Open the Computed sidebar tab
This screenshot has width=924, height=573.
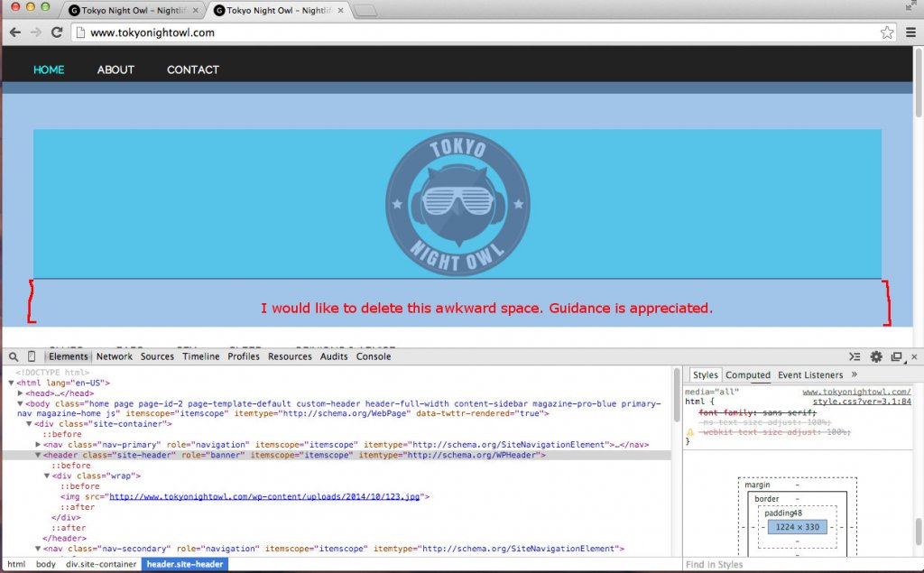pyautogui.click(x=748, y=374)
